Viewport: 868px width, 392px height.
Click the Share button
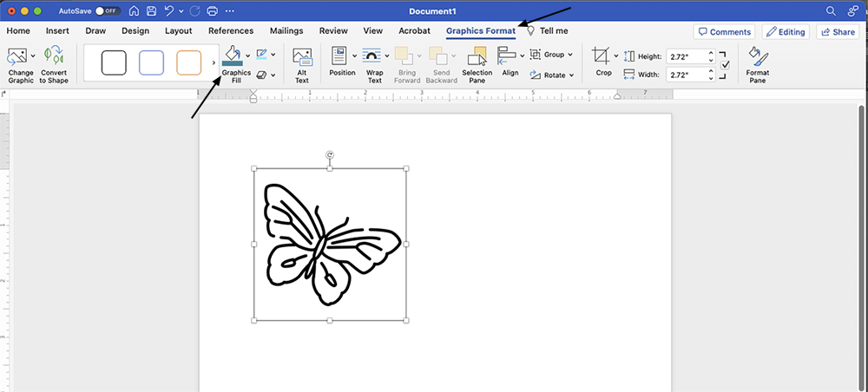838,32
